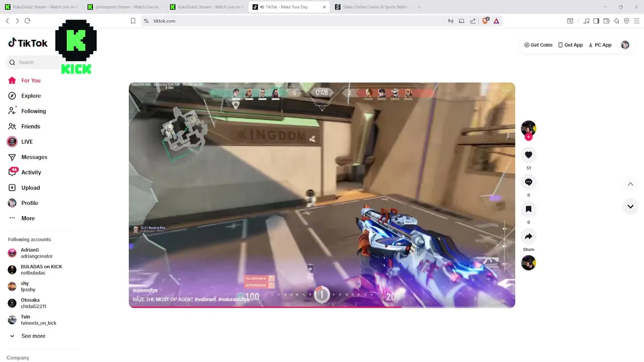Open the browser hamburger menu

tap(637, 21)
